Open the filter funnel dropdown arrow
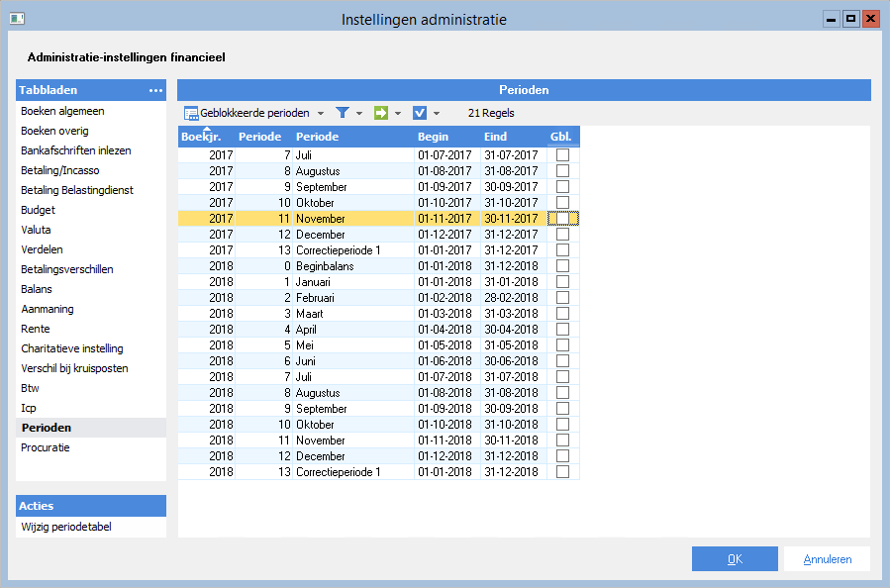The height and width of the screenshot is (588, 890). tap(359, 114)
